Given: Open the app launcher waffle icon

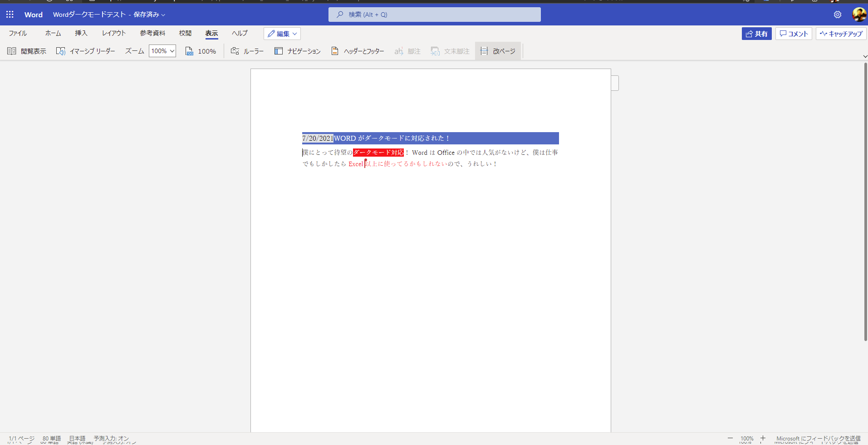Looking at the screenshot, I should (x=10, y=15).
